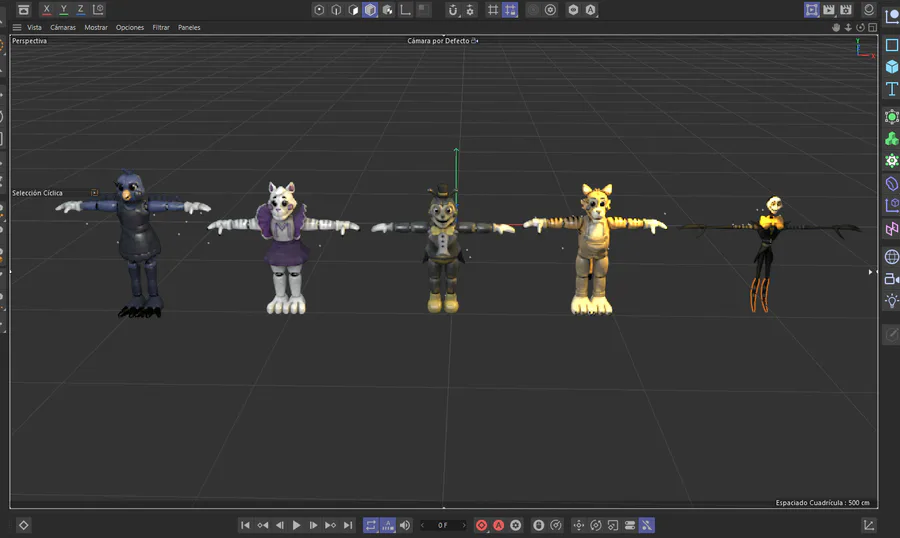The width and height of the screenshot is (900, 538).
Task: Toggle Selección Cíclica small square button
Action: [x=95, y=193]
